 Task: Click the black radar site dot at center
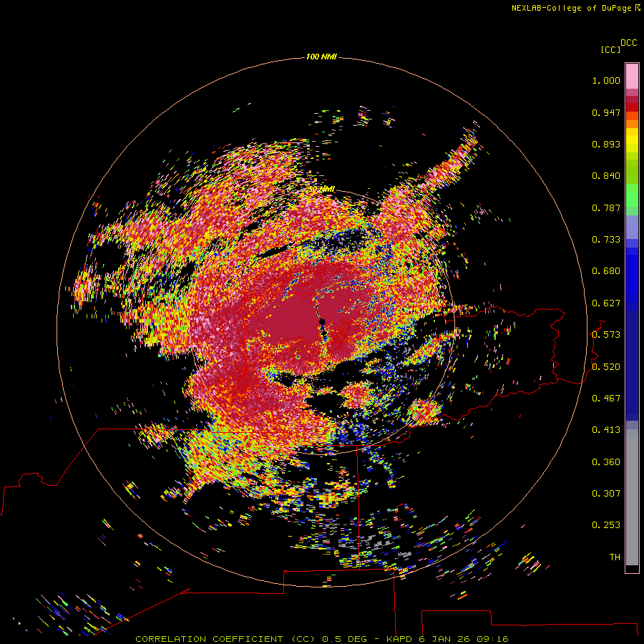point(322,322)
